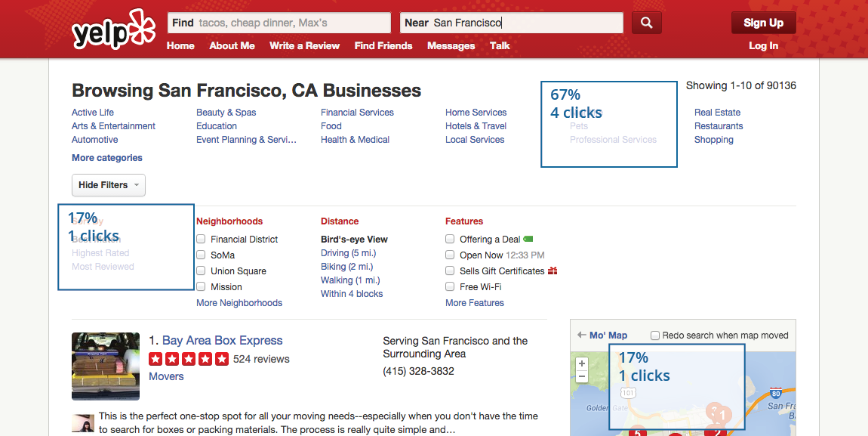Click the Find search field
This screenshot has width=868, height=436.
point(279,23)
